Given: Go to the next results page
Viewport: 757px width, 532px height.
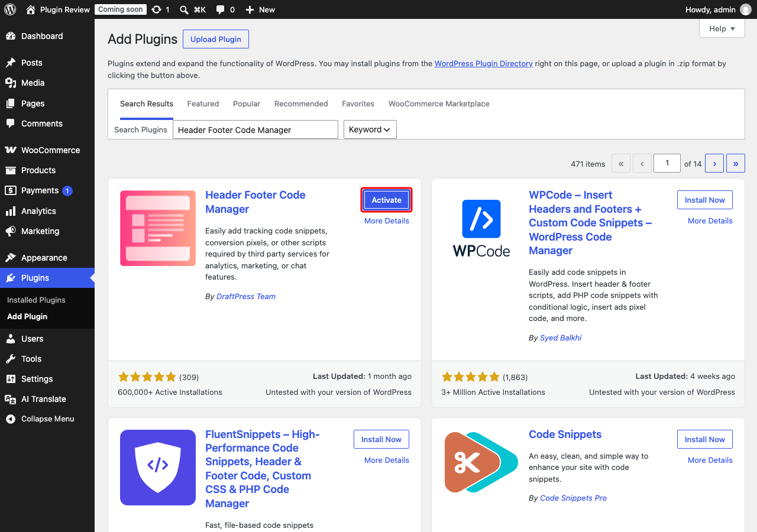Looking at the screenshot, I should pyautogui.click(x=714, y=163).
